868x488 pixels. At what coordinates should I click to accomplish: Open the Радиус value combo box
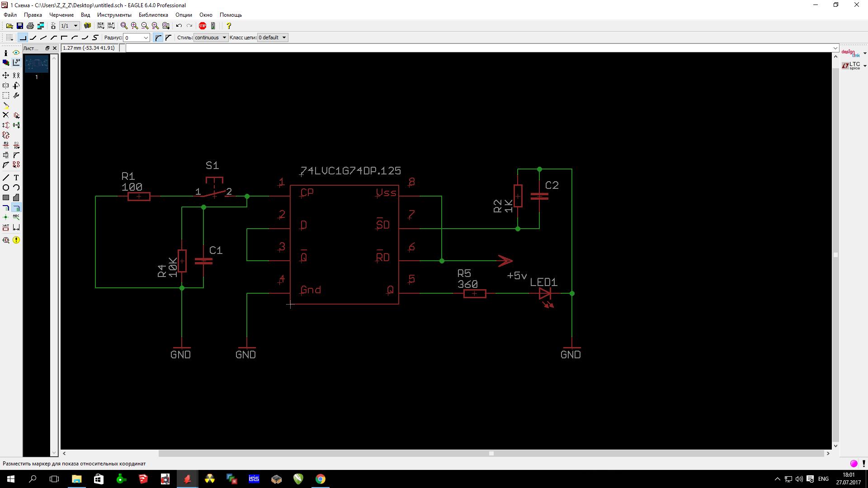146,38
